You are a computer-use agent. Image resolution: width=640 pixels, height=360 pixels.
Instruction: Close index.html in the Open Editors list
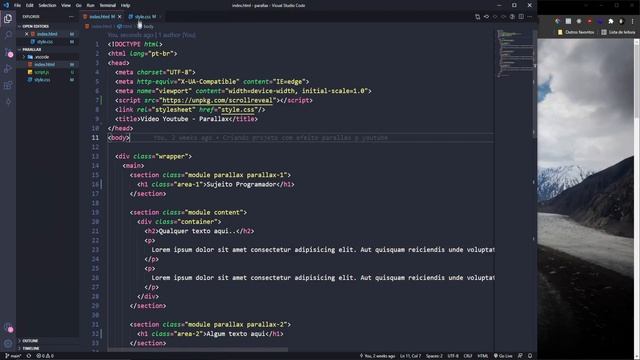[x=27, y=34]
